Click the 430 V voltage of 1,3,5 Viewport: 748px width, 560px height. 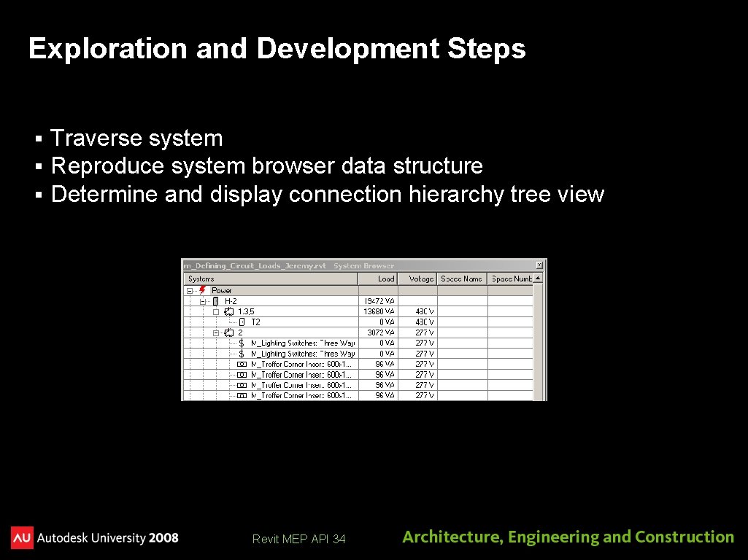(417, 311)
